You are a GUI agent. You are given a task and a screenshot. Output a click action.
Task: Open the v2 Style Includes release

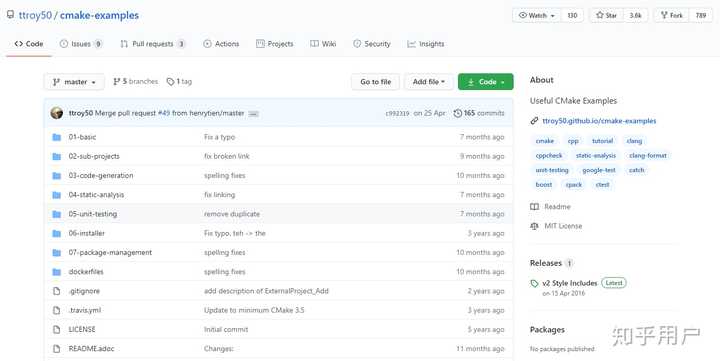coord(570,283)
